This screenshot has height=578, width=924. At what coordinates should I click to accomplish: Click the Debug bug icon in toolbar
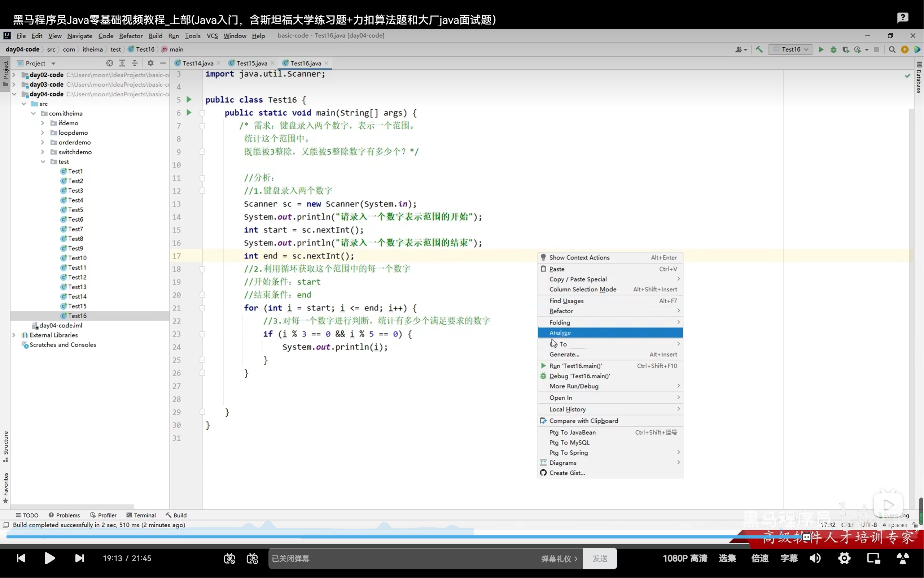click(833, 50)
